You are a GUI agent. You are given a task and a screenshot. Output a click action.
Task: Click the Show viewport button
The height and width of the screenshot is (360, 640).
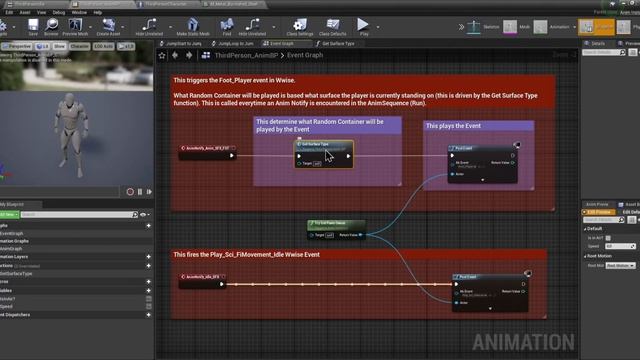coord(59,46)
